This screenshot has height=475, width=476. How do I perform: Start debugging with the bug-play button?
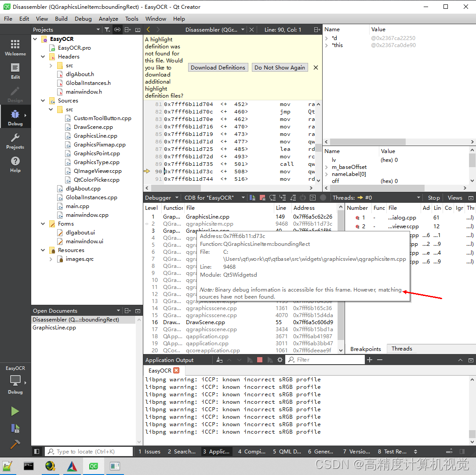[x=15, y=428]
